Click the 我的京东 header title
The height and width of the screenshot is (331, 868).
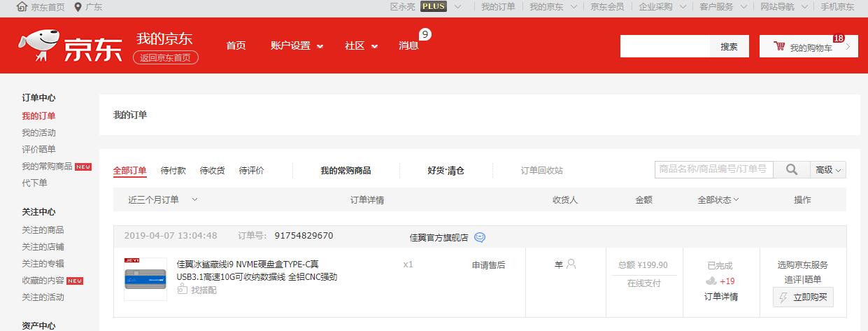(x=164, y=38)
